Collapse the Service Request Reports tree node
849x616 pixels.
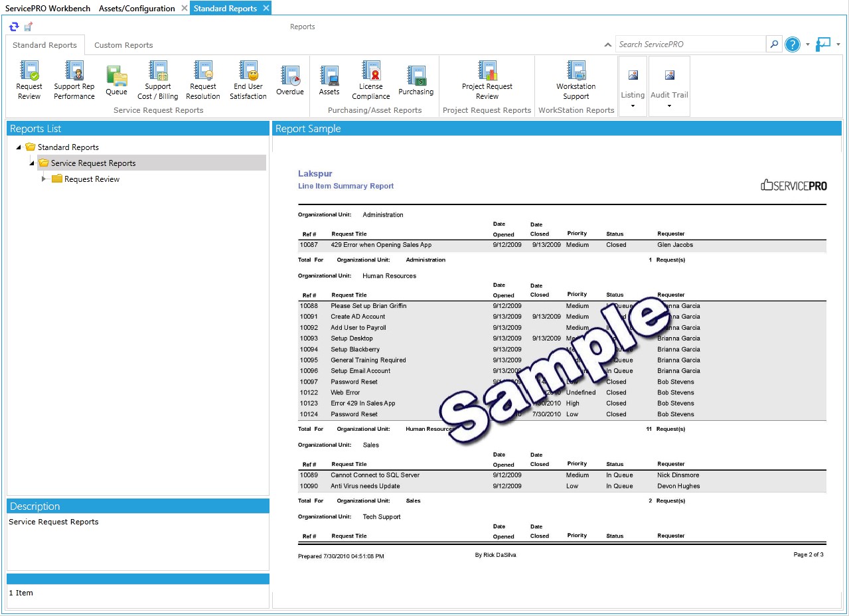(x=32, y=163)
